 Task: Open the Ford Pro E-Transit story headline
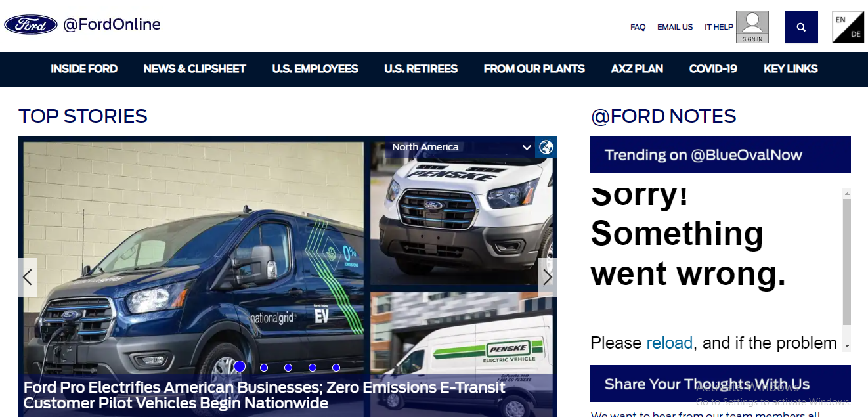(265, 395)
